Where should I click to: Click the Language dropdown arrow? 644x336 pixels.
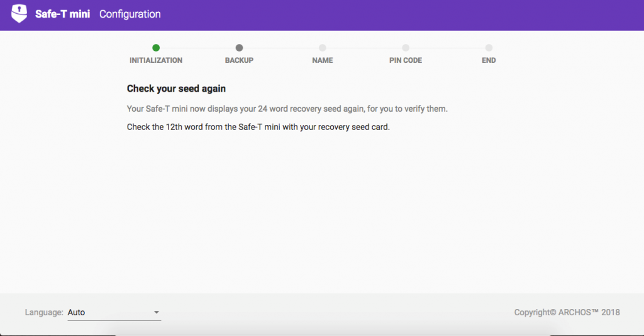click(x=157, y=313)
